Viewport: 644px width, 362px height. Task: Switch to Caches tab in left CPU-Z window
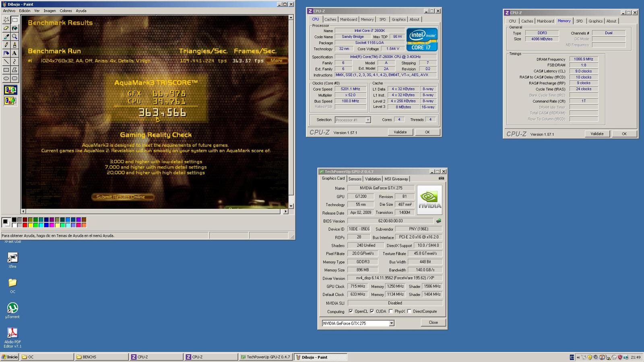(330, 19)
